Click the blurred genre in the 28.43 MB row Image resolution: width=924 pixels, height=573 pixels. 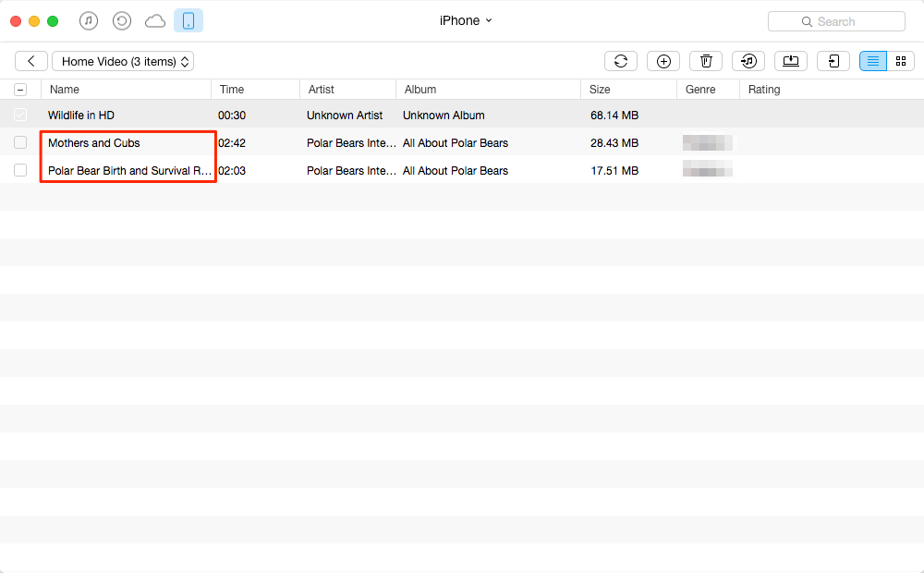708,143
